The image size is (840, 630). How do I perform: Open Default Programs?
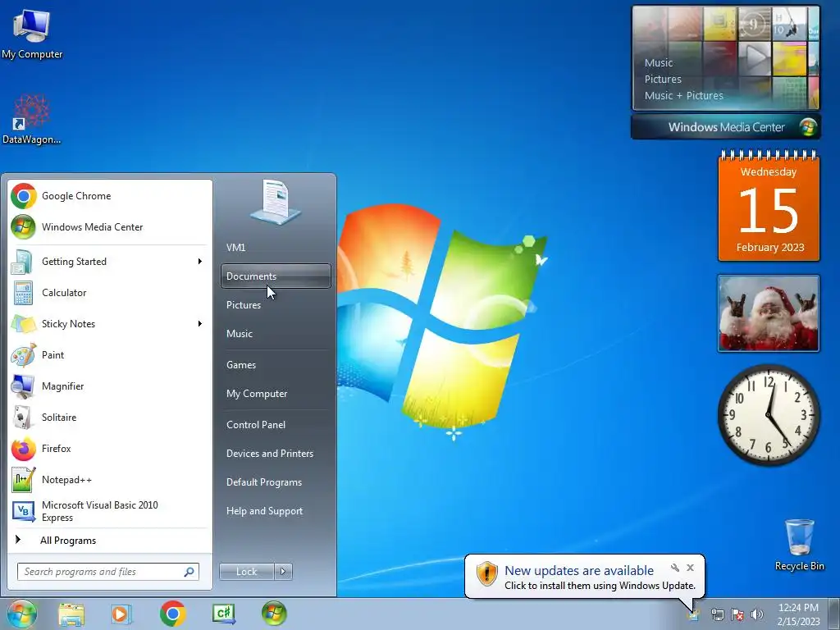coord(276,482)
